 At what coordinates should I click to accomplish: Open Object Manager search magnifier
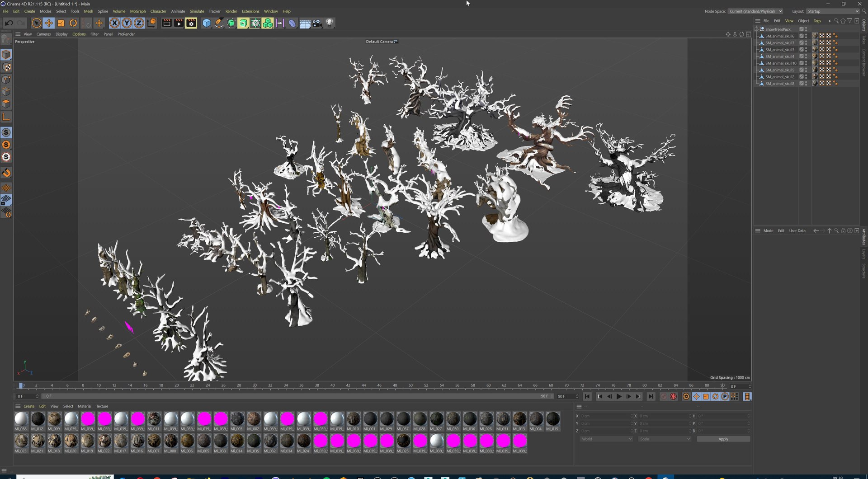[836, 21]
